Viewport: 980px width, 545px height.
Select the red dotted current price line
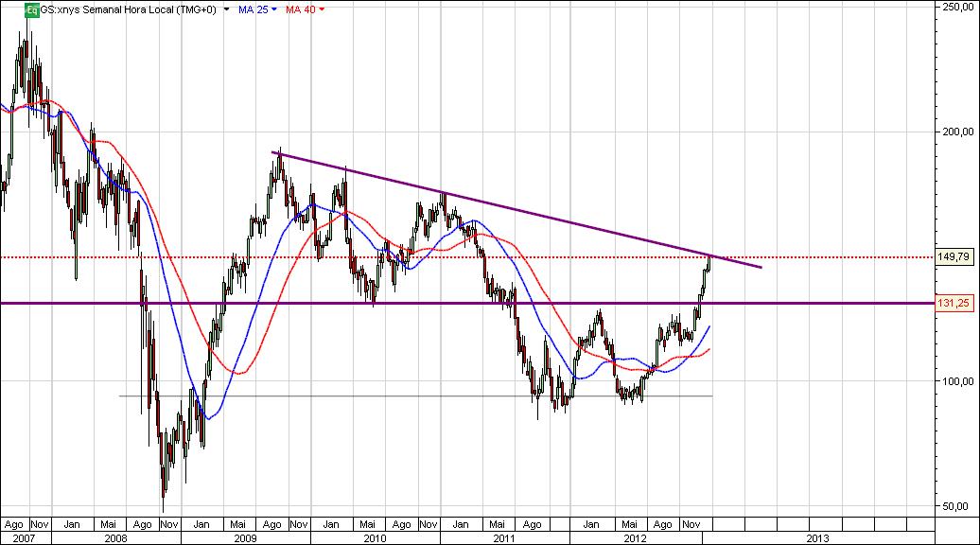pyautogui.click(x=467, y=256)
